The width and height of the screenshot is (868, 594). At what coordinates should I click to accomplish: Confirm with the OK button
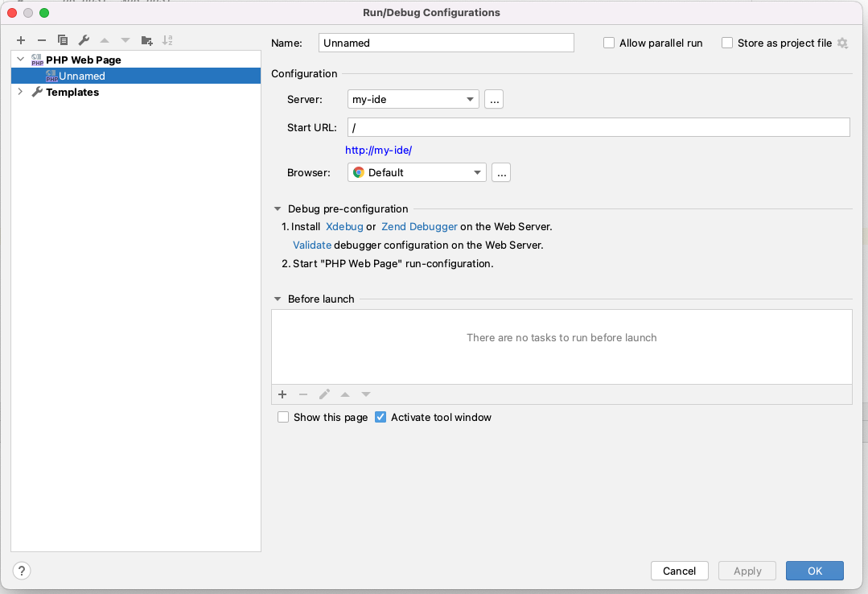tap(815, 571)
